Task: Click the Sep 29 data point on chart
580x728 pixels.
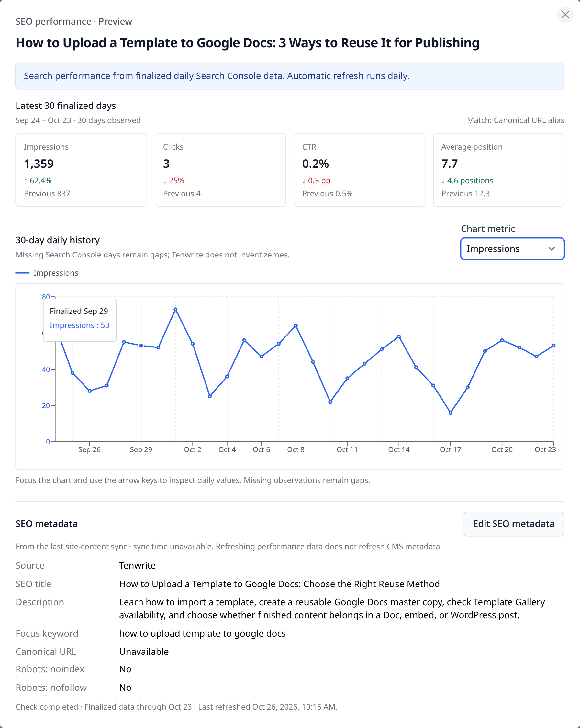Action: (x=141, y=346)
